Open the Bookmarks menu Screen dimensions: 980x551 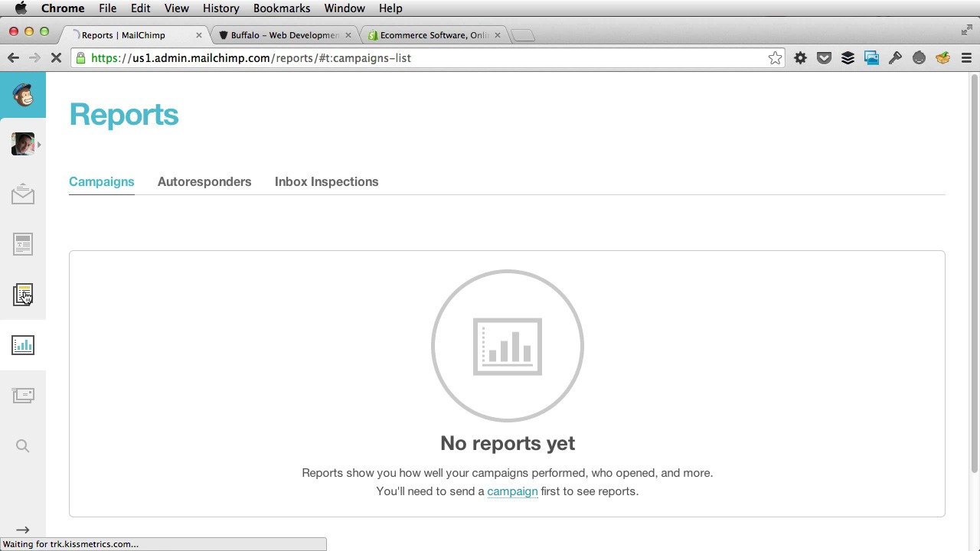point(282,8)
